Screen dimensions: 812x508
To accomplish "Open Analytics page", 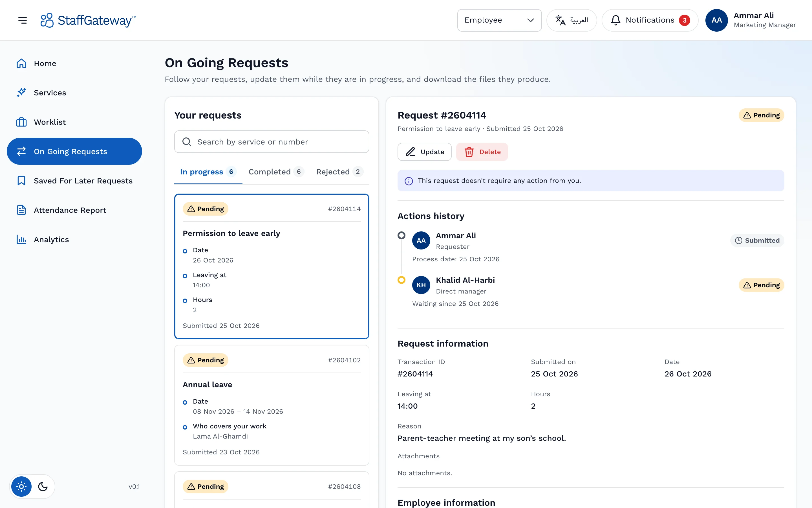I will click(74, 240).
